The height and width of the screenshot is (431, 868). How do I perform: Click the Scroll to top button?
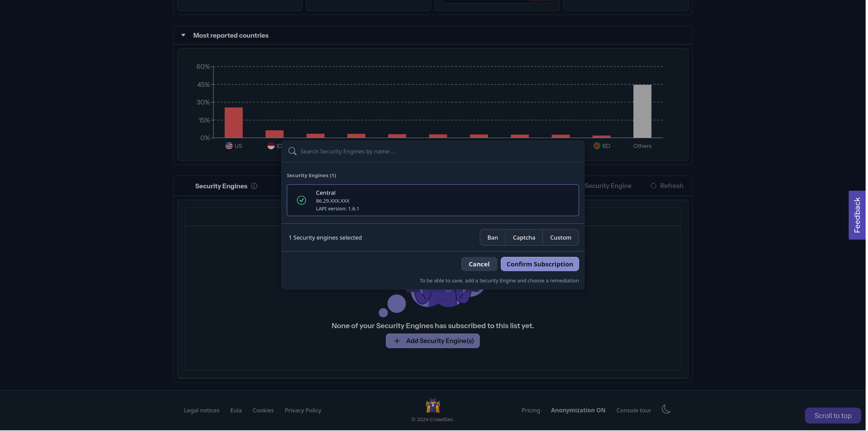[x=833, y=415]
